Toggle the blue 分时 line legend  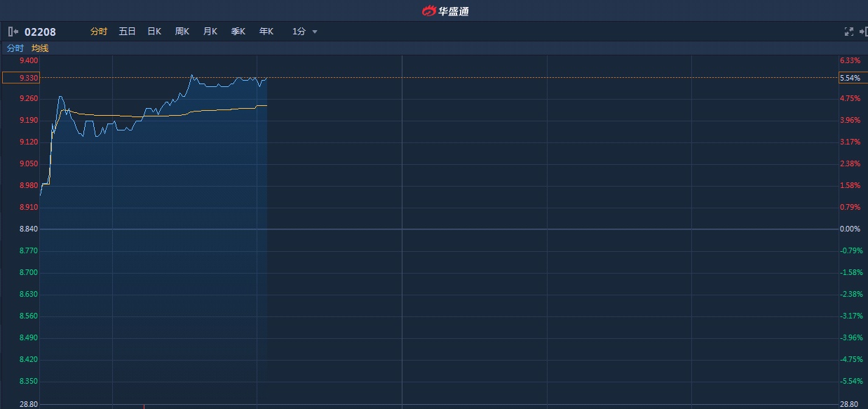15,48
